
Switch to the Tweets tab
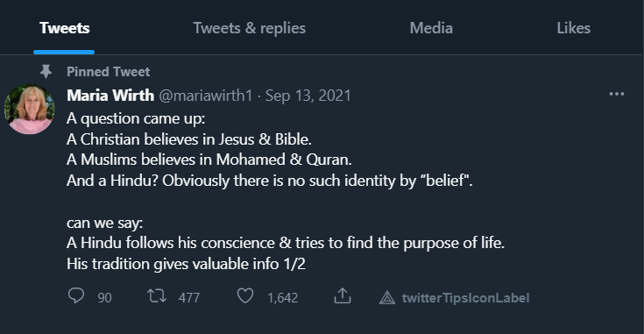pos(65,28)
